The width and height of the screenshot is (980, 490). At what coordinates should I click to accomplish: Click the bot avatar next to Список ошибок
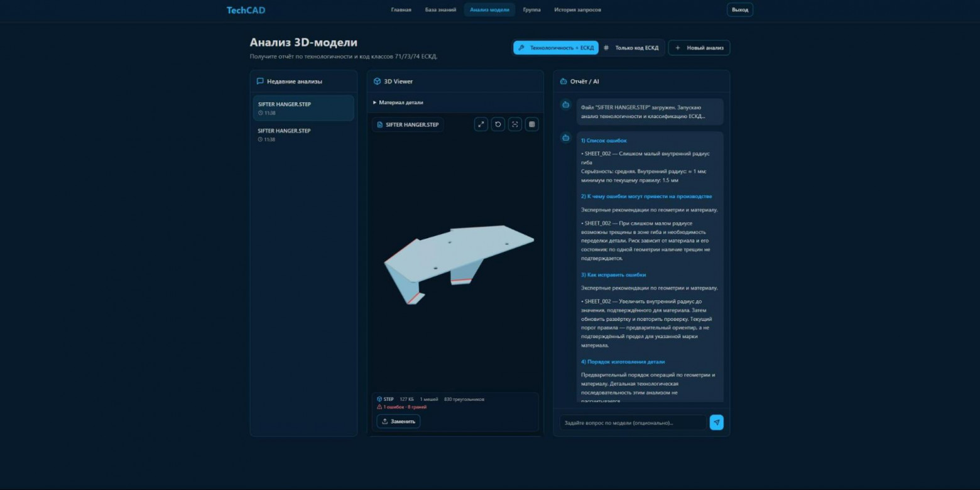pos(566,138)
